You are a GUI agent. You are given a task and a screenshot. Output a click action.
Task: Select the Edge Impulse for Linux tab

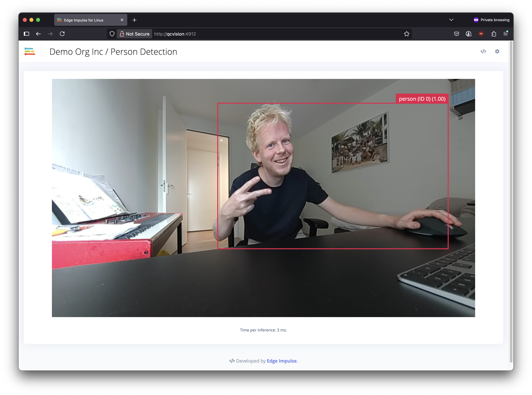(84, 20)
